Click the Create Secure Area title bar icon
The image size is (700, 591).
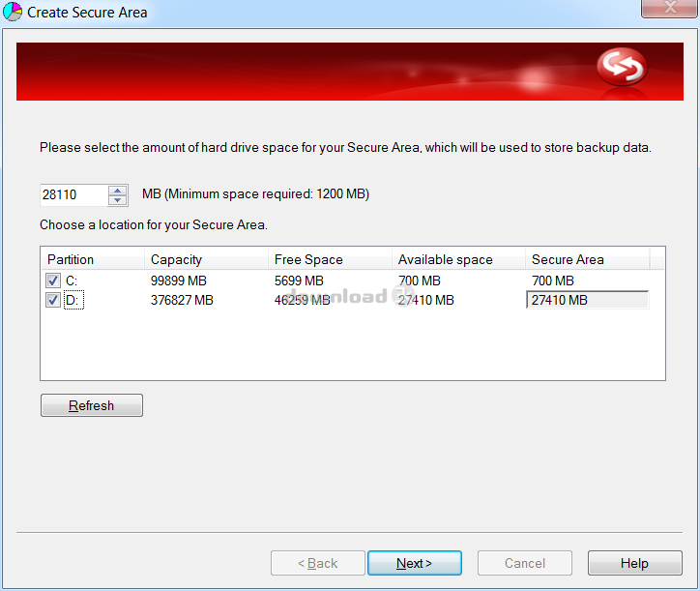[13, 12]
